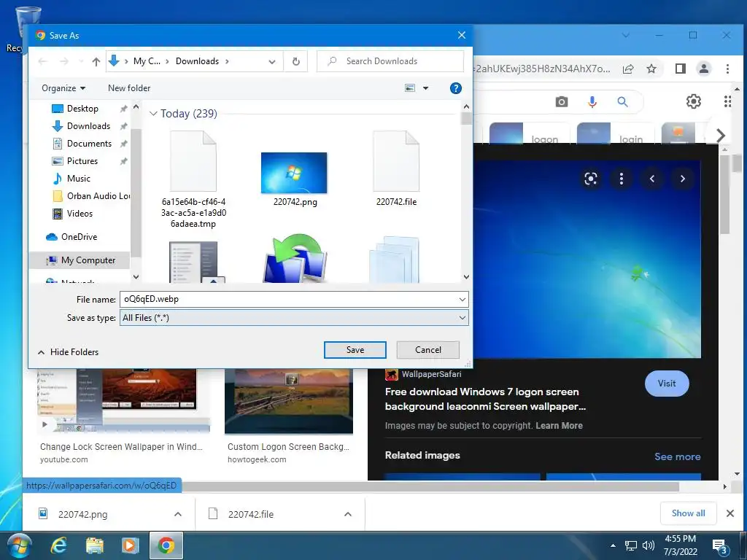Screen dimensions: 747x560
Task: Open 220742.png download options chevron
Action: 178,514
